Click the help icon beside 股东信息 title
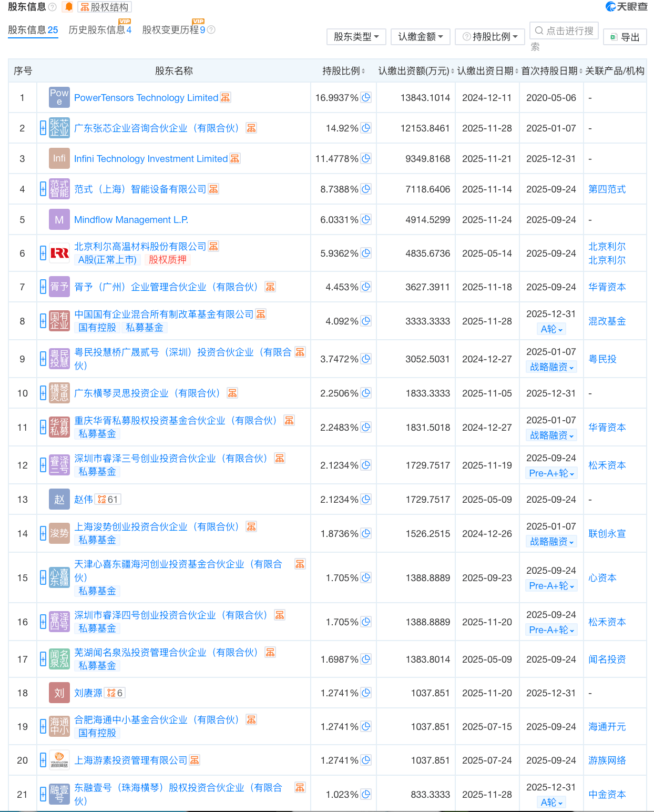Viewport: 654px width, 812px height. pyautogui.click(x=52, y=7)
